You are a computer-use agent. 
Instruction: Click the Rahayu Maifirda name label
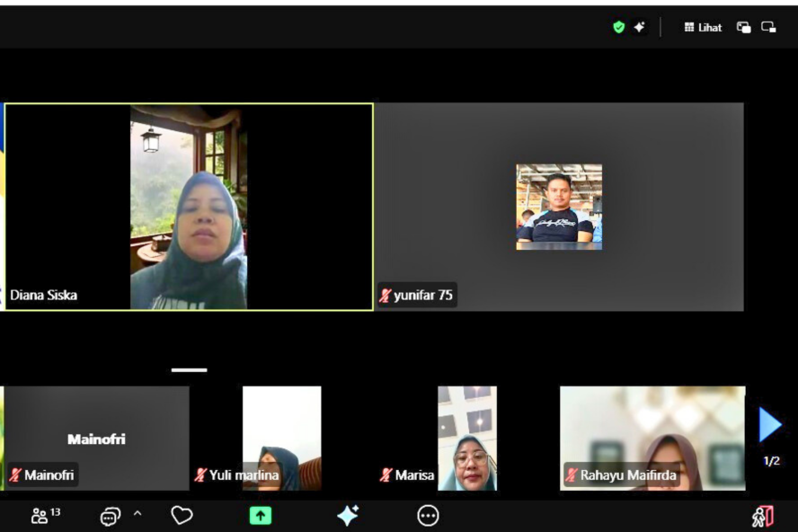pos(627,475)
